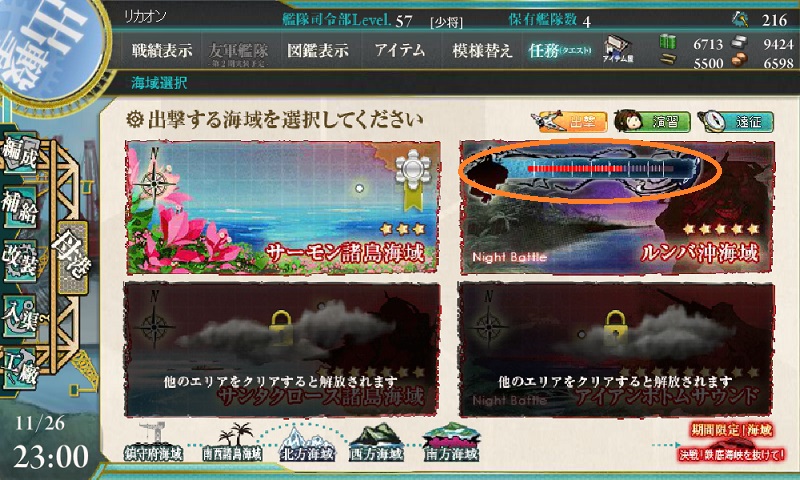Open the 入渠 repair dock icon
Image resolution: width=800 pixels, height=480 pixels.
pos(20,315)
